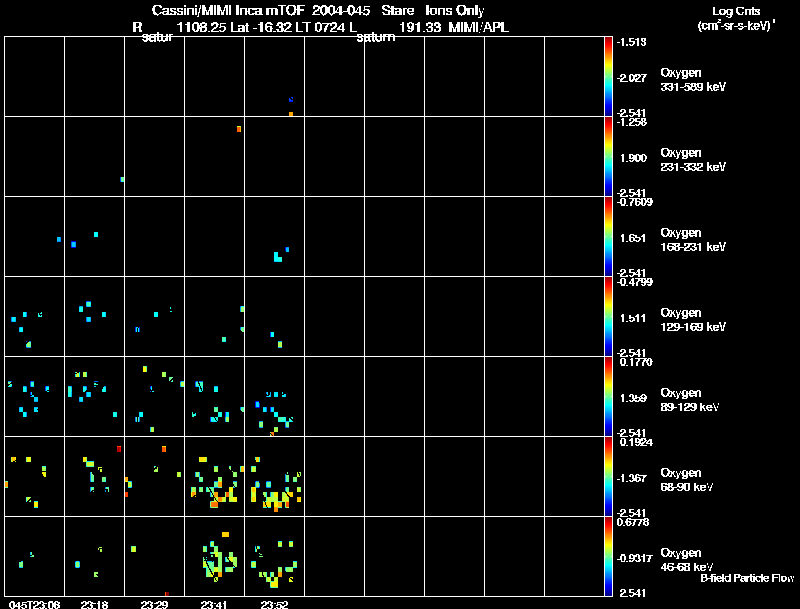Image resolution: width=800 pixels, height=609 pixels.
Task: Select the Oxygen 168-231 keV color scale
Action: click(609, 236)
